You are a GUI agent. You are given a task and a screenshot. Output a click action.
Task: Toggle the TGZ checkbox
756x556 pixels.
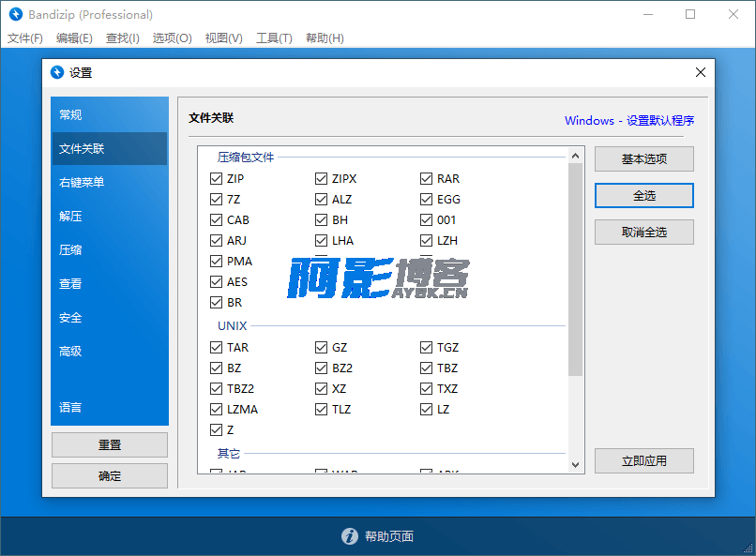[x=426, y=347]
